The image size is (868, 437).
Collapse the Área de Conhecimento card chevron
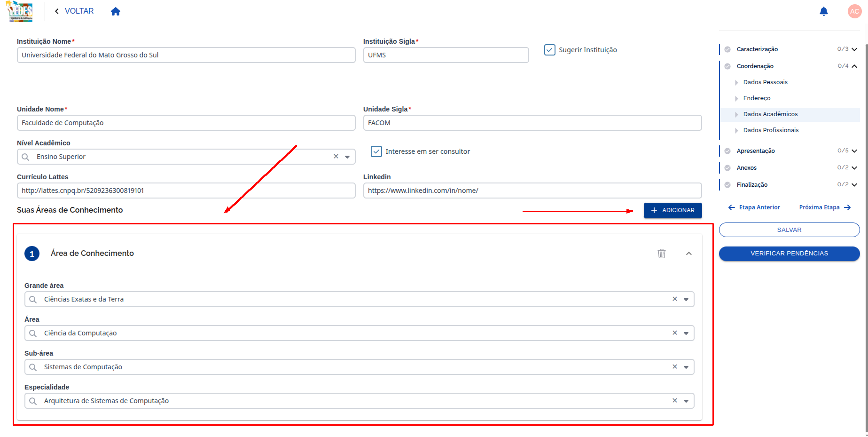click(x=689, y=254)
